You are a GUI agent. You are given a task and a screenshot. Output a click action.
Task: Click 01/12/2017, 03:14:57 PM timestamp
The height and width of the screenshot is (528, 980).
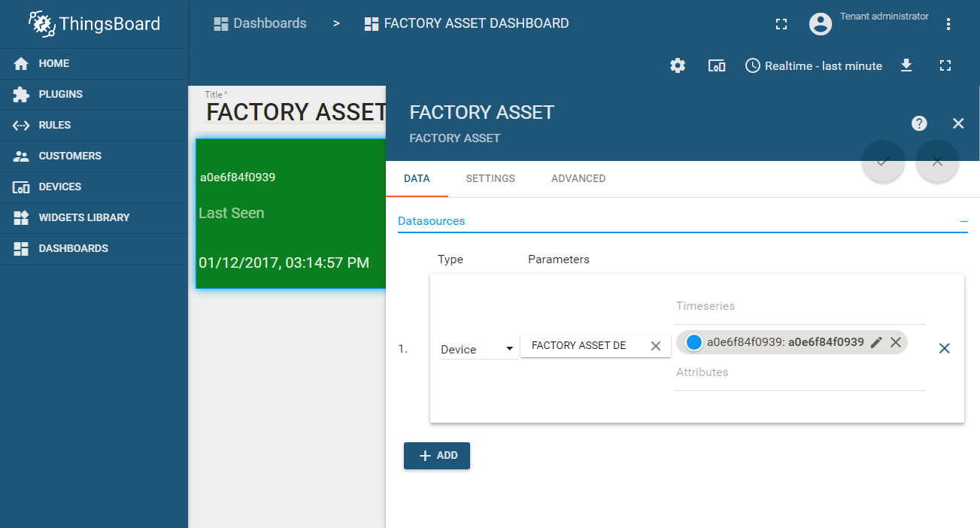pyautogui.click(x=284, y=263)
